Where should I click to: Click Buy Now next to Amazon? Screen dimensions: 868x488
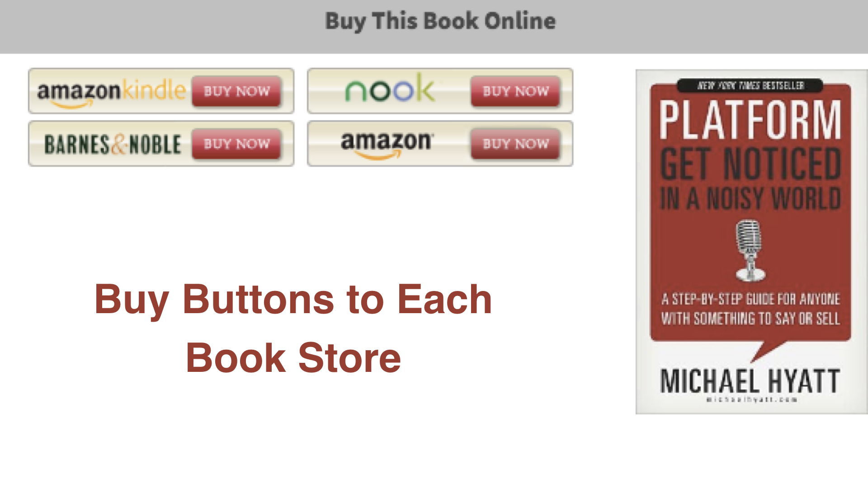(515, 144)
